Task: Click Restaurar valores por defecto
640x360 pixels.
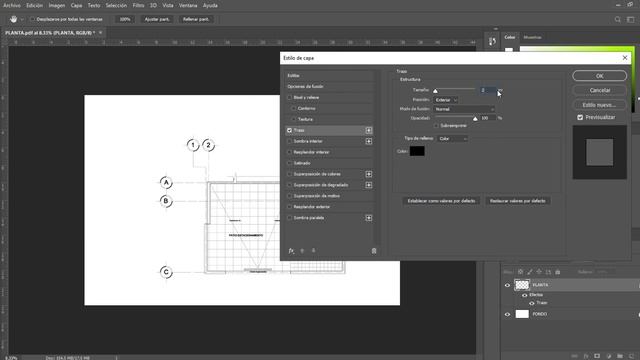Action: [x=518, y=201]
